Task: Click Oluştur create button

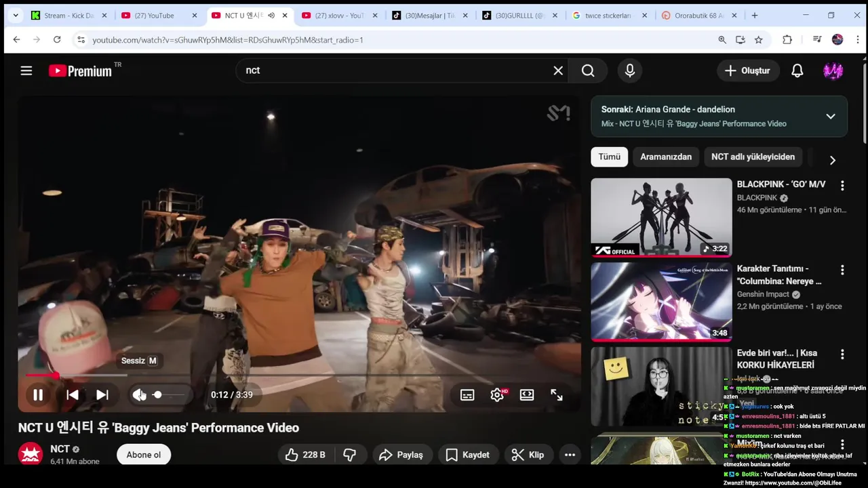Action: click(748, 70)
